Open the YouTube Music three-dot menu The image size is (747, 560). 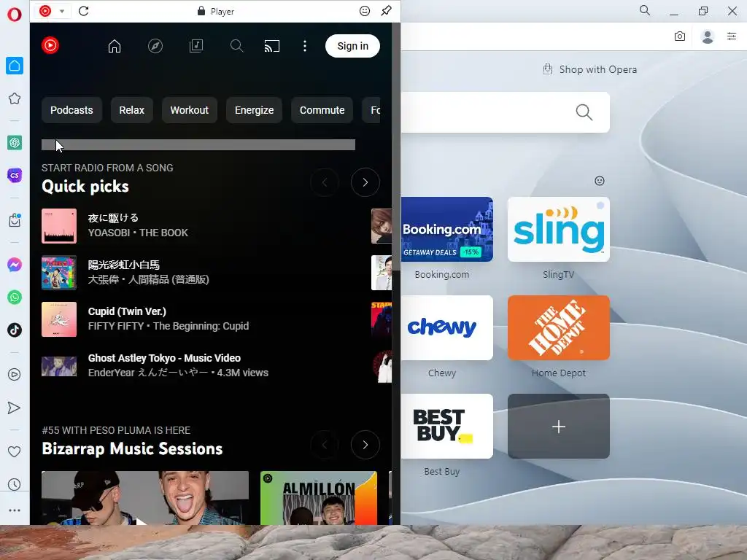(x=305, y=46)
